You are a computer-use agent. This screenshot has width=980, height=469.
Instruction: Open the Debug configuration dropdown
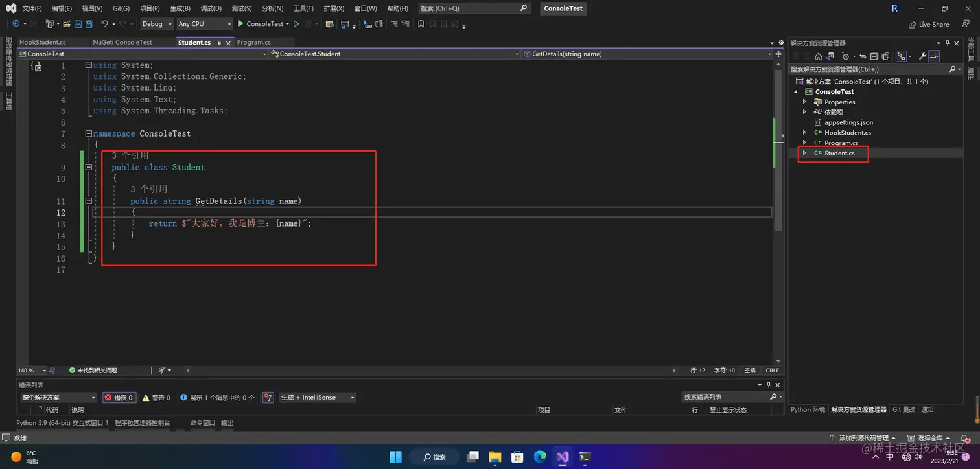[157, 24]
